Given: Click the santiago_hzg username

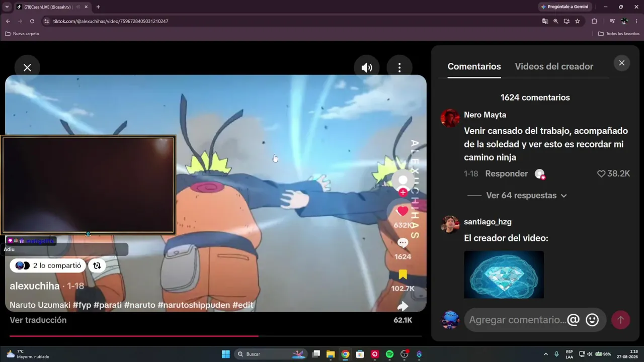Looking at the screenshot, I should (x=488, y=222).
